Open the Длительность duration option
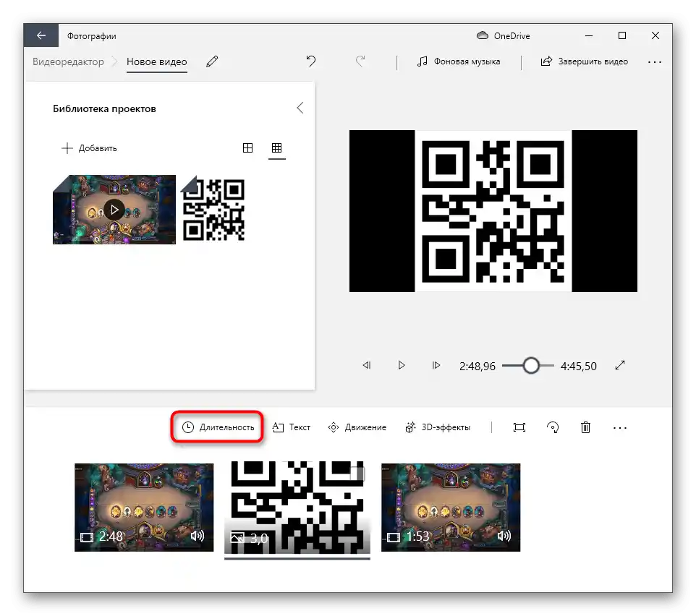Screen dimensions: 696x616 pos(218,427)
